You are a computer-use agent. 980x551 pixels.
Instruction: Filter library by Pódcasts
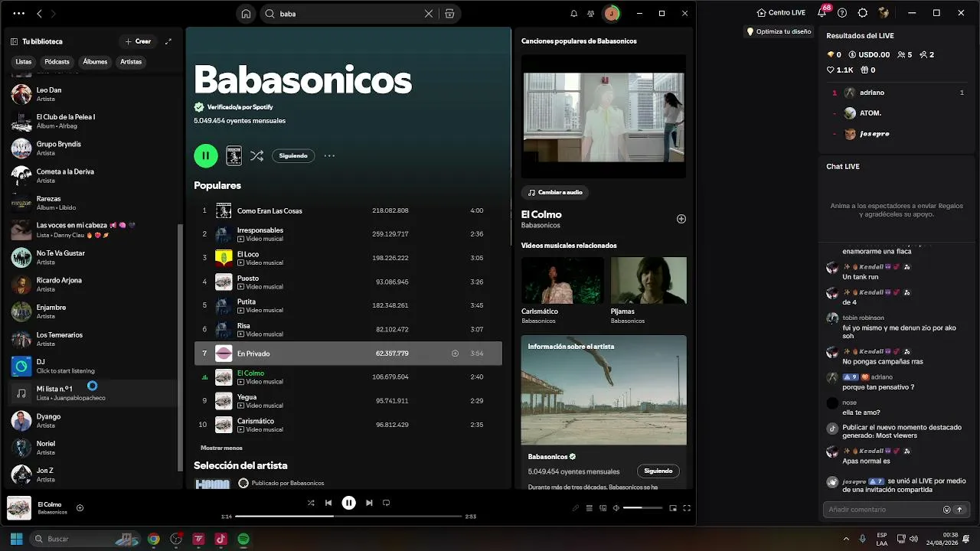[x=57, y=61]
